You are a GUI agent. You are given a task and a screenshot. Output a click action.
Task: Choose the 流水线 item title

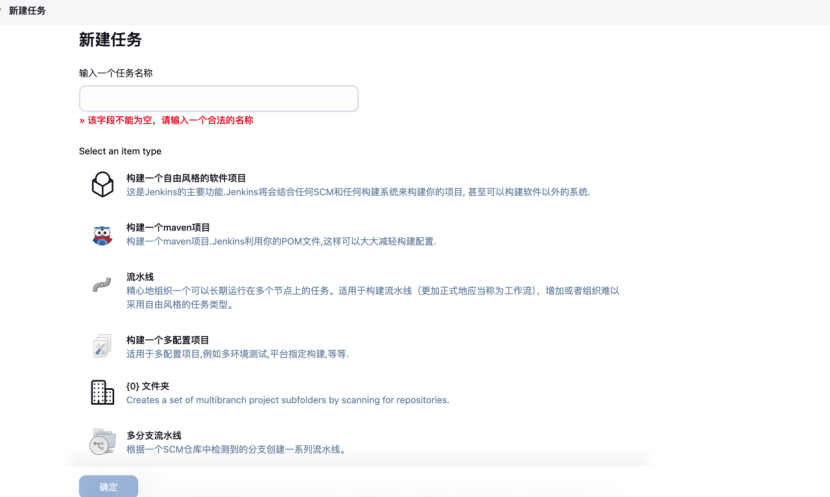(140, 276)
